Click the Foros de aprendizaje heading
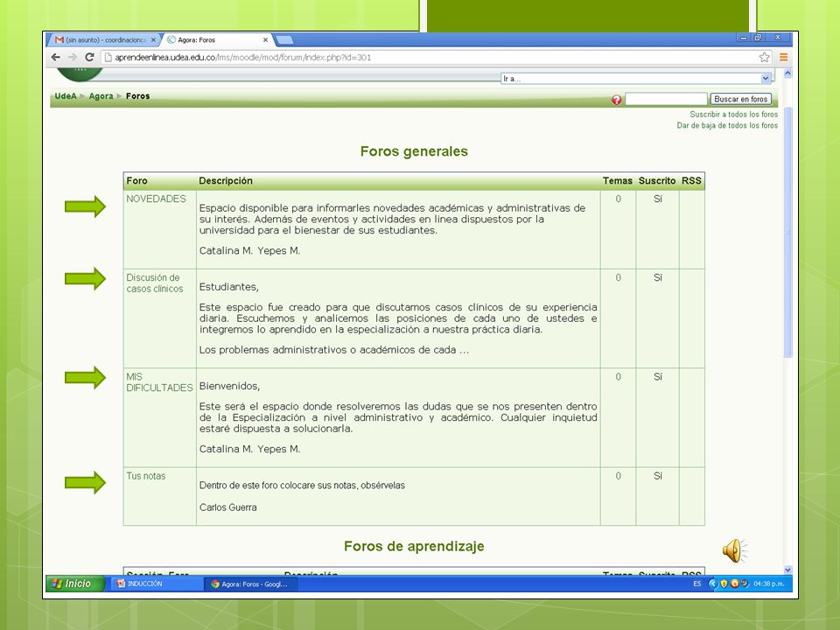Viewport: 840px width, 630px height. (x=414, y=546)
